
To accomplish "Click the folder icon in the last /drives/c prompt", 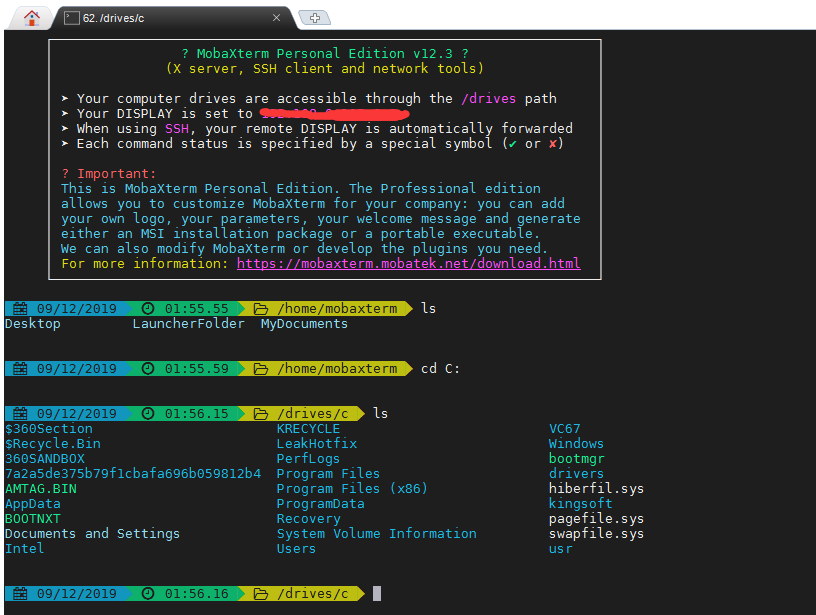I will 261,594.
